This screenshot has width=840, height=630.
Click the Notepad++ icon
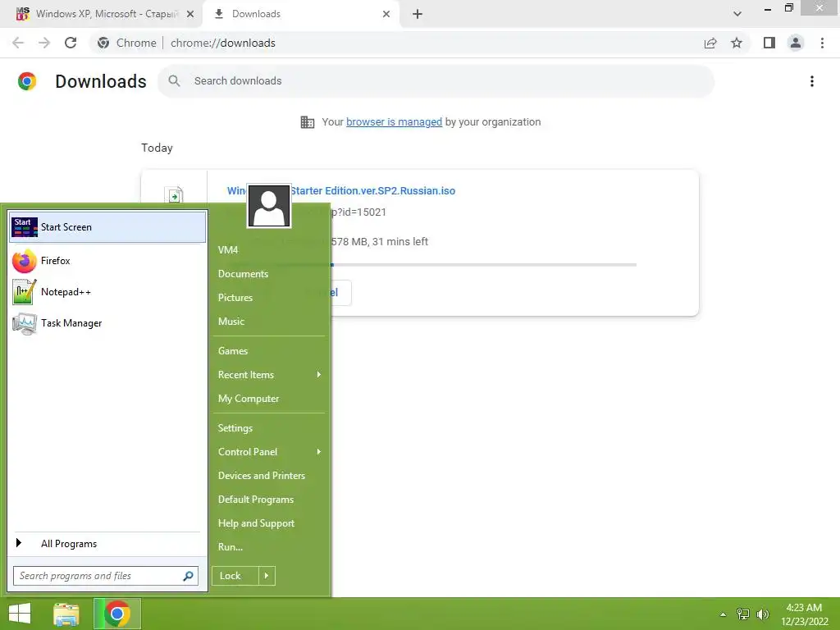(x=25, y=292)
